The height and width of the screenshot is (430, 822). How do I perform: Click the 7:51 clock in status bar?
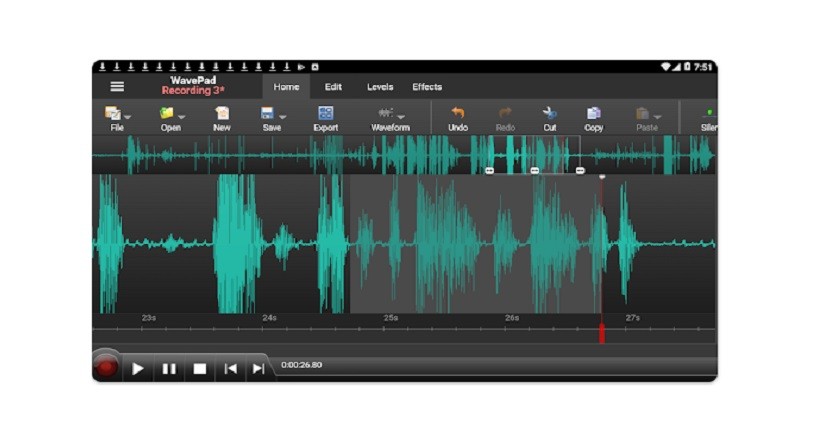pos(703,67)
